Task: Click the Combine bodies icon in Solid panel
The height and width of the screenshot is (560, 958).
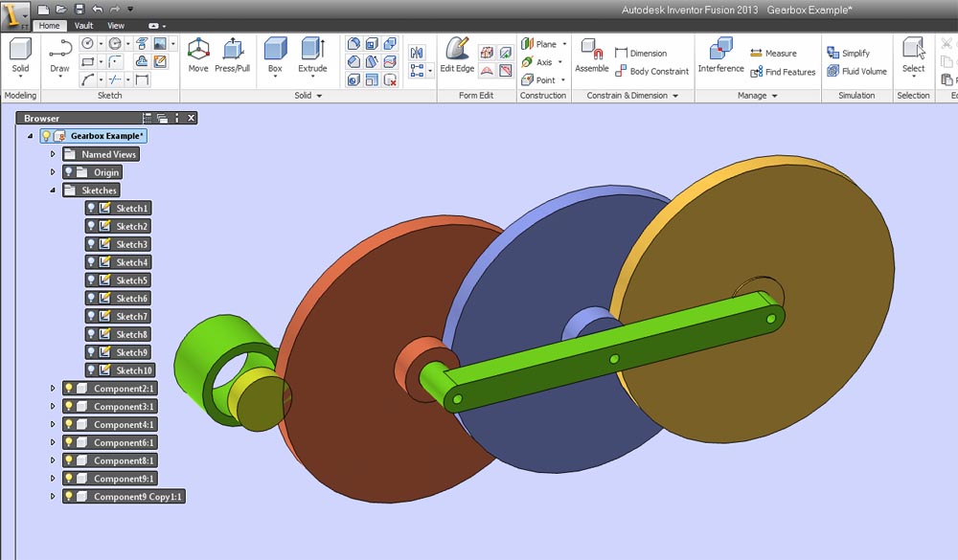Action: [390, 43]
